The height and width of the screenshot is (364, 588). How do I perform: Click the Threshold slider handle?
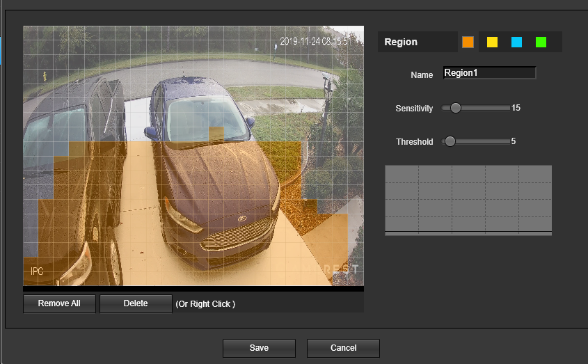pyautogui.click(x=450, y=141)
